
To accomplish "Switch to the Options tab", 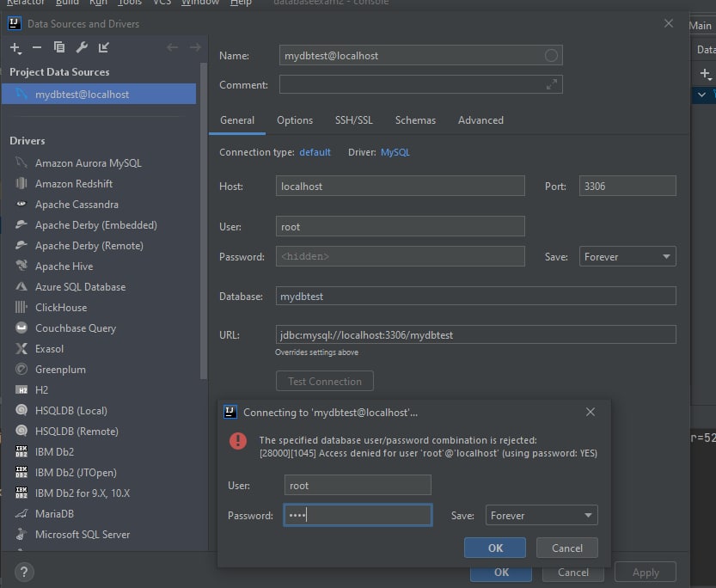I will tap(295, 120).
